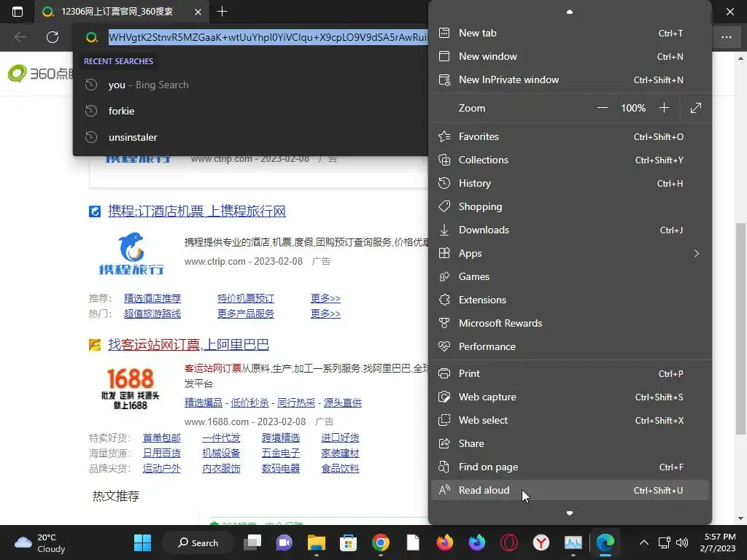Open a New InPrivate window

569,79
